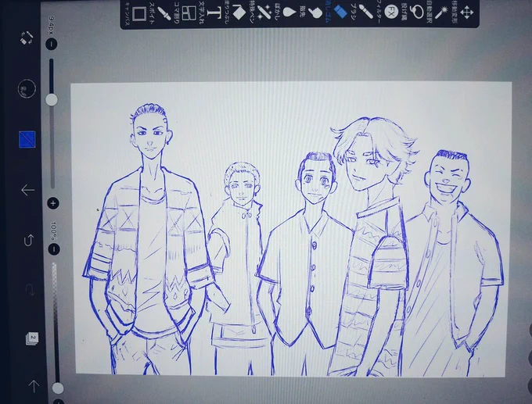The image size is (532, 404).
Task: Select the Brush (ブラシ) tool
Action: click(x=361, y=13)
